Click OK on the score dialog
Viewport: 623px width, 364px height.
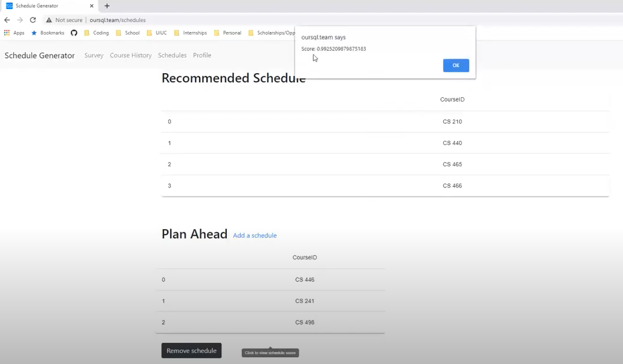455,65
